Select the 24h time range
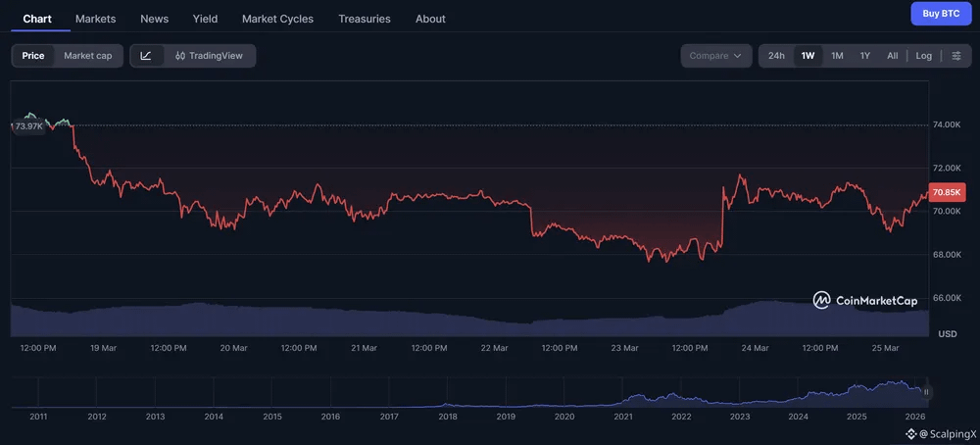This screenshot has height=445, width=980. coord(776,56)
